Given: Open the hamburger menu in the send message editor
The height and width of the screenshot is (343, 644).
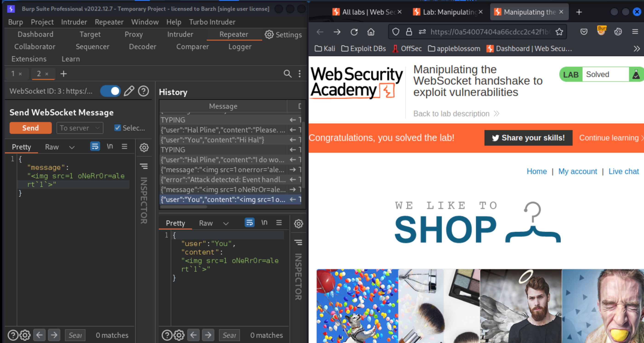Looking at the screenshot, I should [124, 146].
